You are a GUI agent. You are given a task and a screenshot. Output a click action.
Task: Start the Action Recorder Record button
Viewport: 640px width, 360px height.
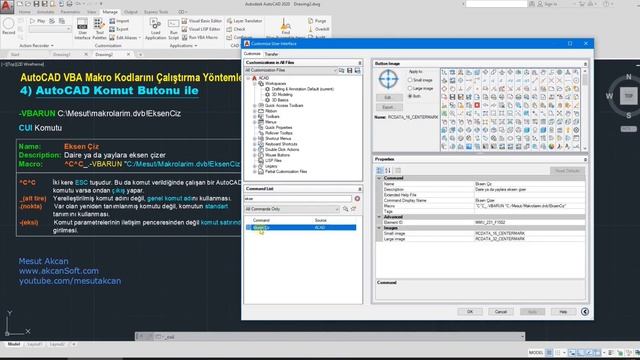pos(9,26)
